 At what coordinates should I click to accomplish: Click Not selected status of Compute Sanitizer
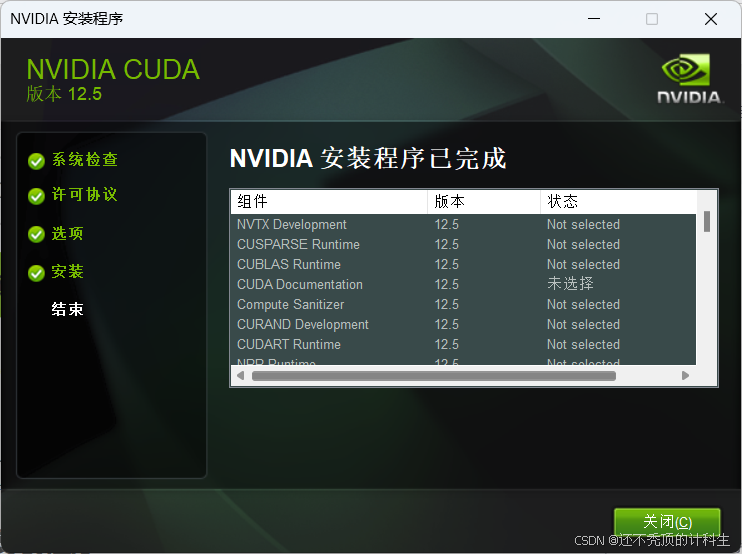coord(583,304)
